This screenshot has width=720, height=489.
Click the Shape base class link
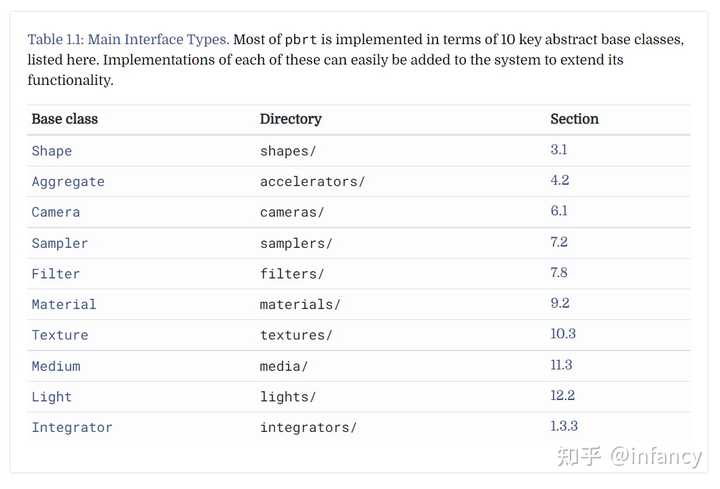(x=52, y=151)
